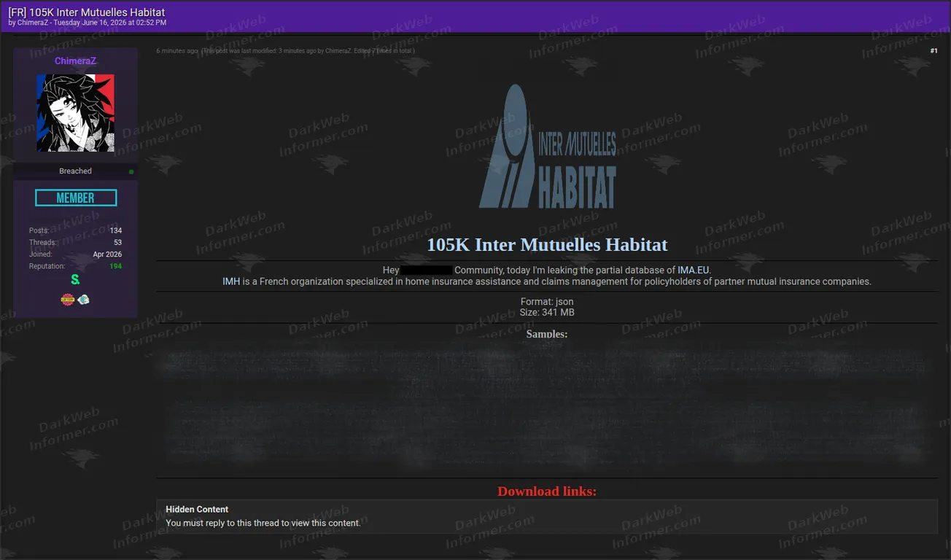Image resolution: width=951 pixels, height=560 pixels.
Task: Click the redacted forum name in greeting
Action: pos(427,270)
